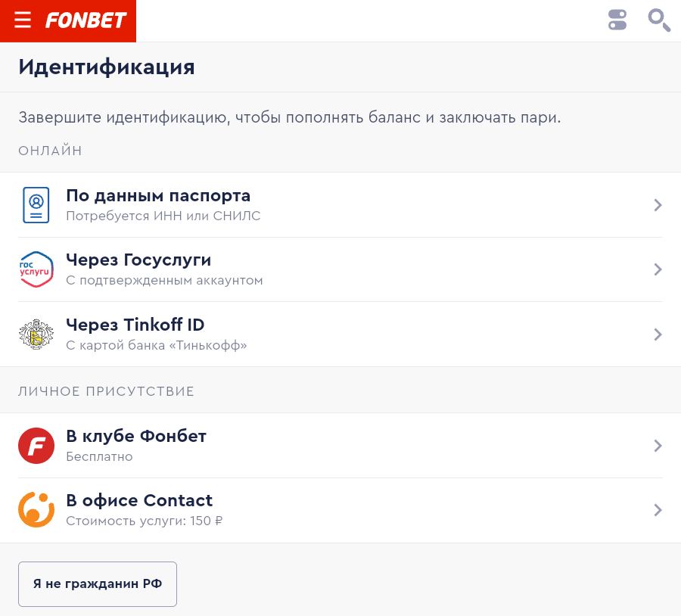Choose «Через Tinkoff ID» option

tap(135, 325)
